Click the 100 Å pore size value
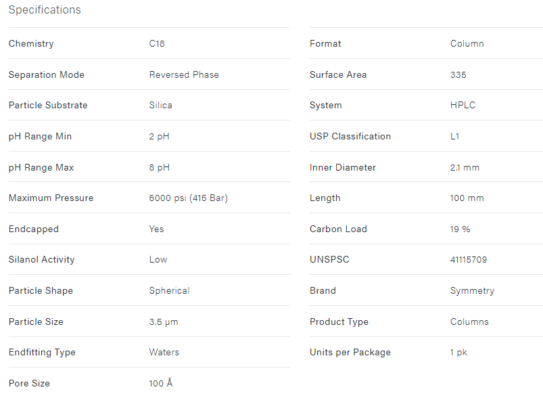This screenshot has height=400, width=543. click(161, 383)
